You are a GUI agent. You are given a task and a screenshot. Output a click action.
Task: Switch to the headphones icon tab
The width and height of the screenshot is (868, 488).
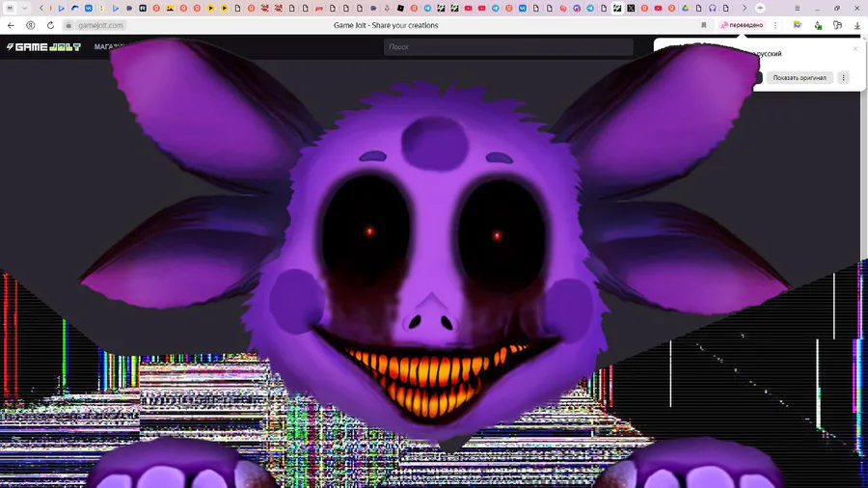tap(713, 9)
